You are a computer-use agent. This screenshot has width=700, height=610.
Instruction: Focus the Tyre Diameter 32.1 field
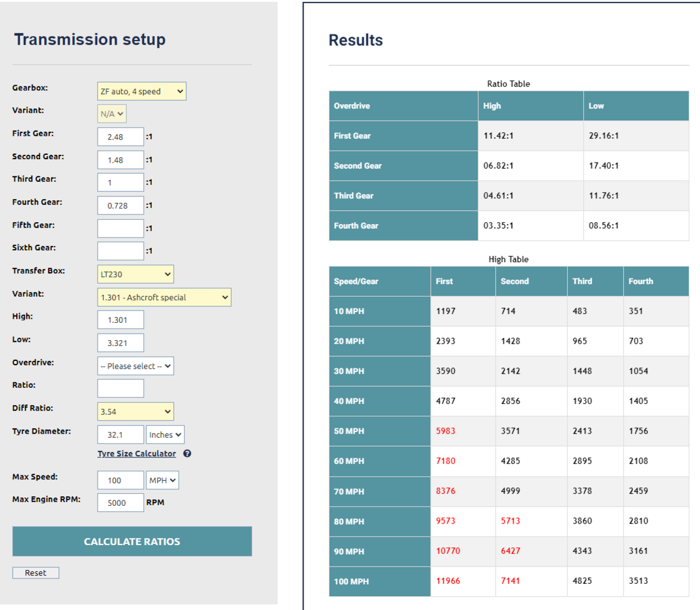120,434
